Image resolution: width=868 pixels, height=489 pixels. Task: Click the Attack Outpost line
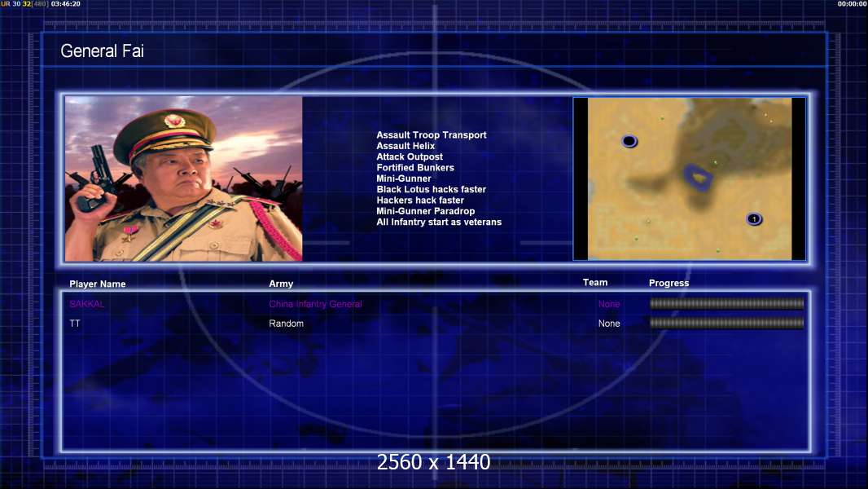pyautogui.click(x=410, y=156)
